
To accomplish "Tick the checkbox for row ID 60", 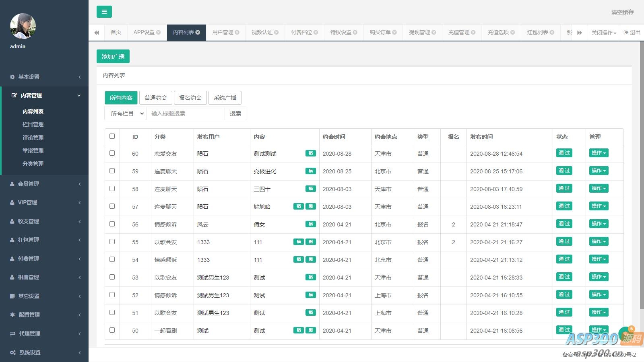I will coord(112,153).
